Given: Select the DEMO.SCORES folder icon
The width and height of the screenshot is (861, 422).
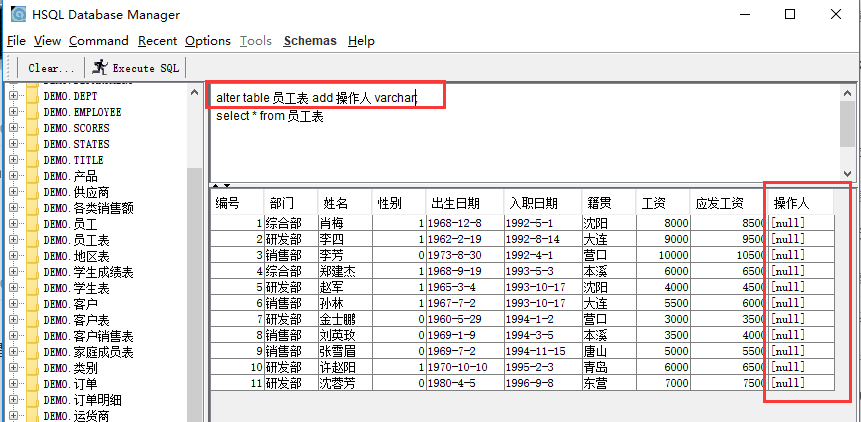Looking at the screenshot, I should tap(33, 128).
